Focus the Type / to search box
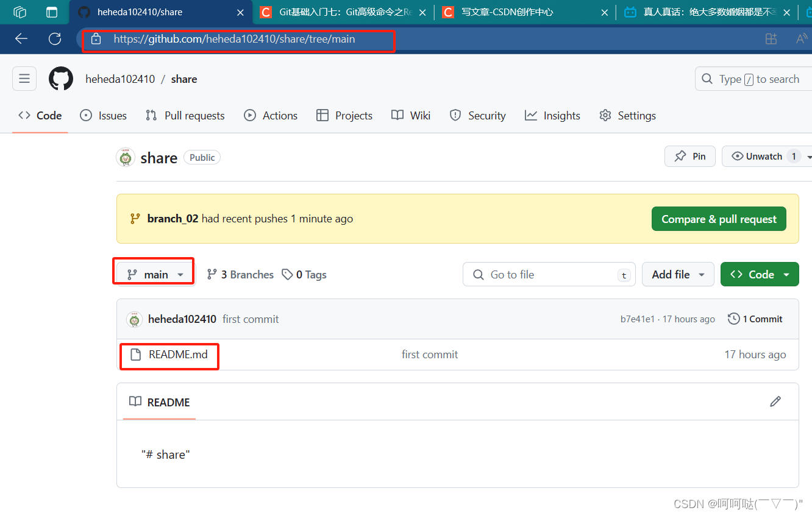The width and height of the screenshot is (812, 516). (x=753, y=79)
